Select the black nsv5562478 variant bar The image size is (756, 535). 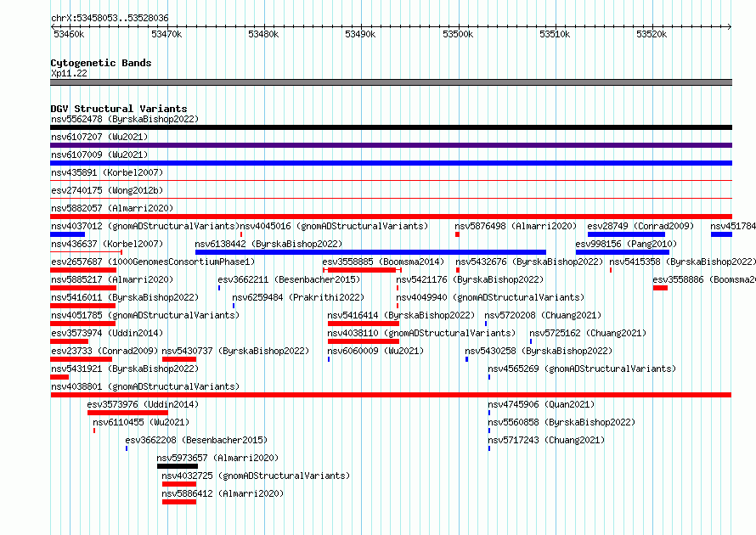coord(391,127)
